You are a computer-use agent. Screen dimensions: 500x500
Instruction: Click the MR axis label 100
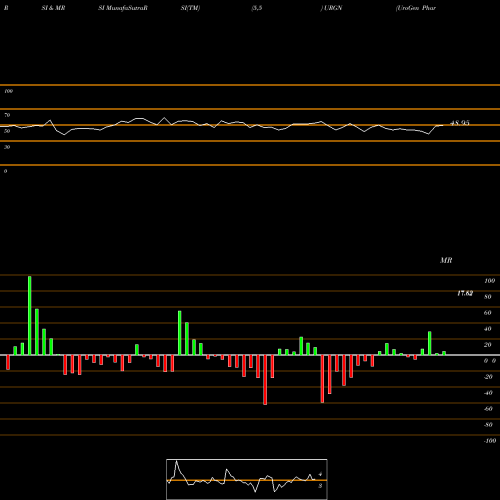[x=489, y=281]
